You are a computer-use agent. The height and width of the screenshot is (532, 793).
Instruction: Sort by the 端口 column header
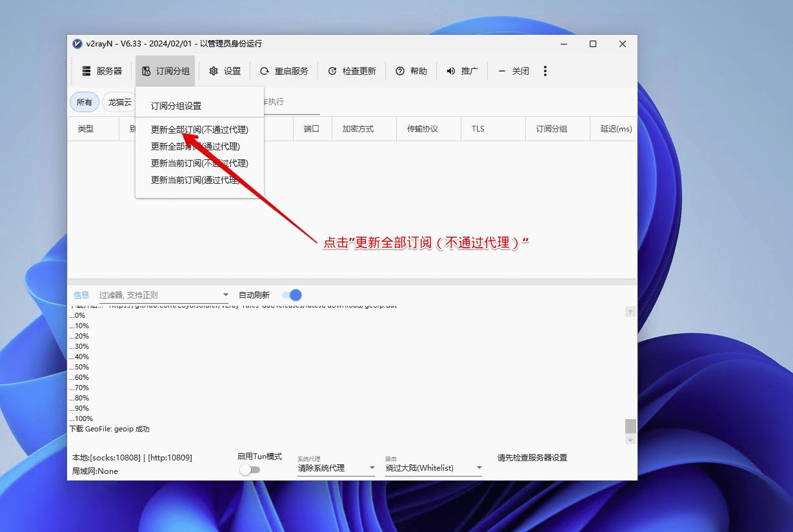tap(312, 129)
